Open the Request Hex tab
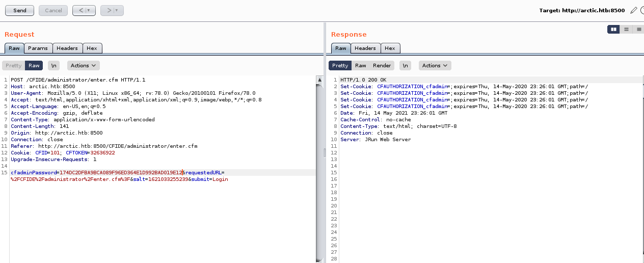The height and width of the screenshot is (263, 644). tap(92, 48)
